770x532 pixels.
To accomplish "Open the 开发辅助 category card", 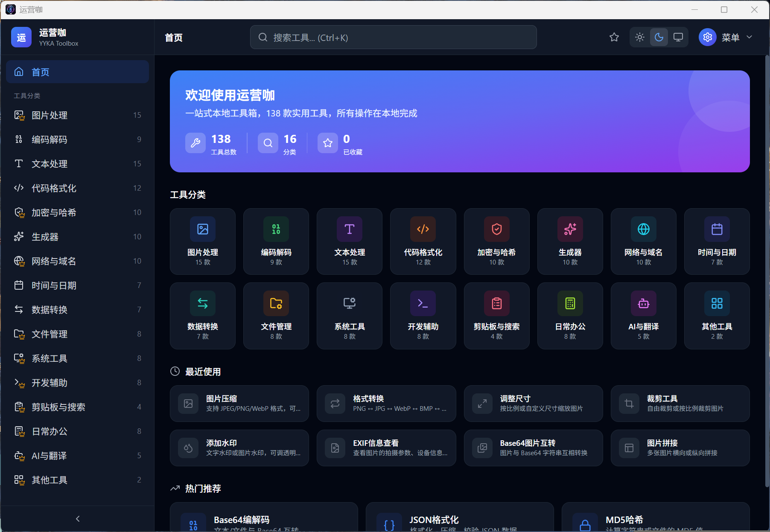I will pyautogui.click(x=423, y=316).
